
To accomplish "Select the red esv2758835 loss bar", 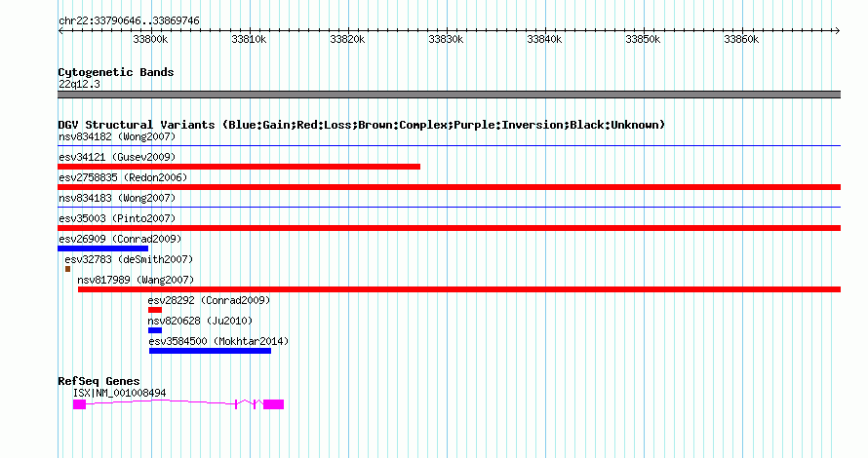I will (449, 187).
